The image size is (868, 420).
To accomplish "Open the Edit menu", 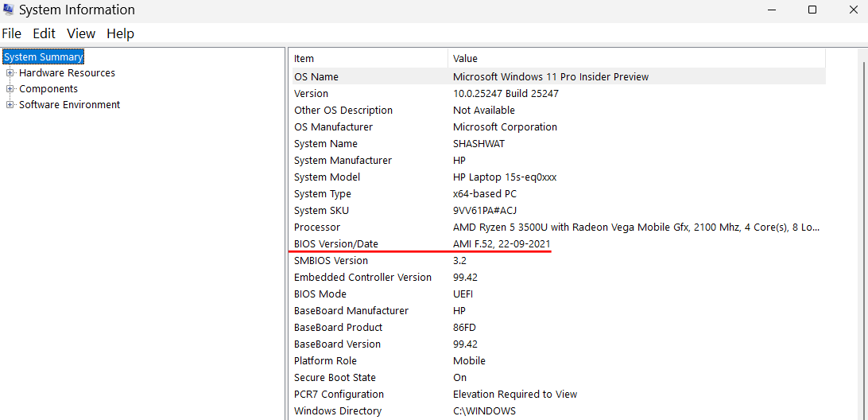I will [44, 33].
